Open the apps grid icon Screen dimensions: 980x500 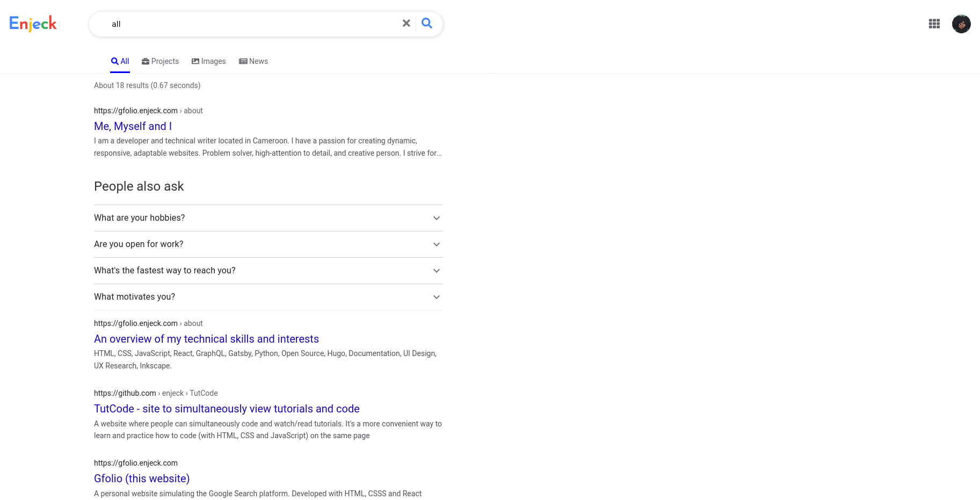(934, 24)
